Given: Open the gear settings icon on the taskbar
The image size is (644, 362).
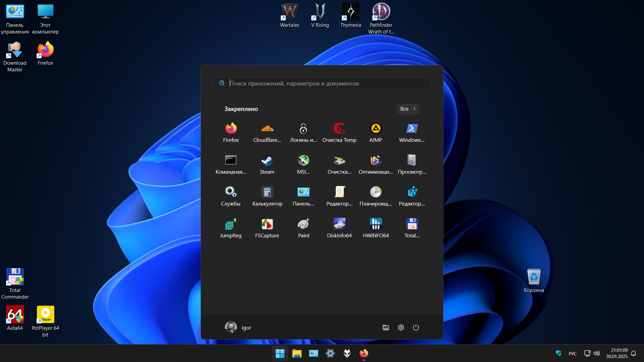Looking at the screenshot, I should pos(330,353).
